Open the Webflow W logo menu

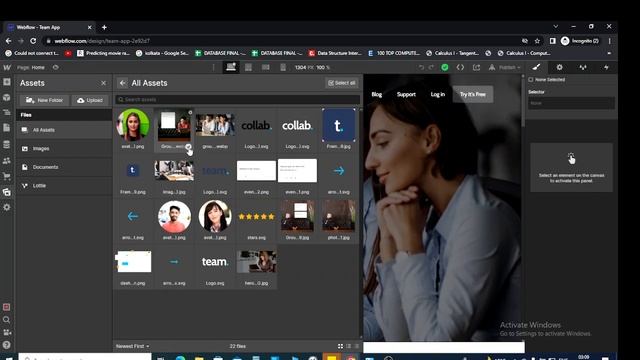point(7,67)
